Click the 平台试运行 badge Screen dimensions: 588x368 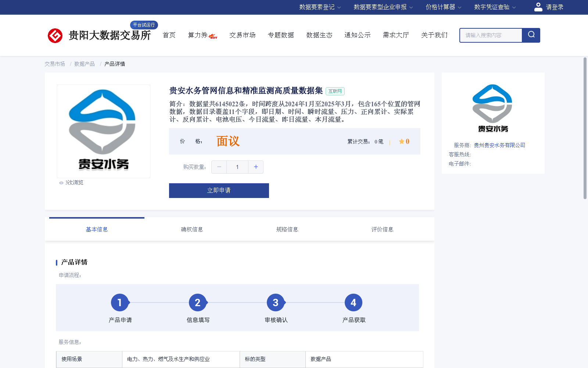(144, 25)
